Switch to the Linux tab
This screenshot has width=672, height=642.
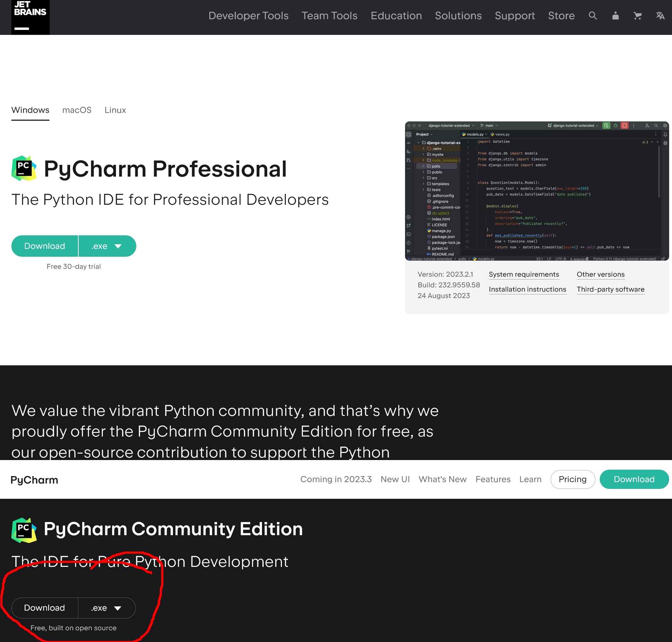[x=115, y=110]
